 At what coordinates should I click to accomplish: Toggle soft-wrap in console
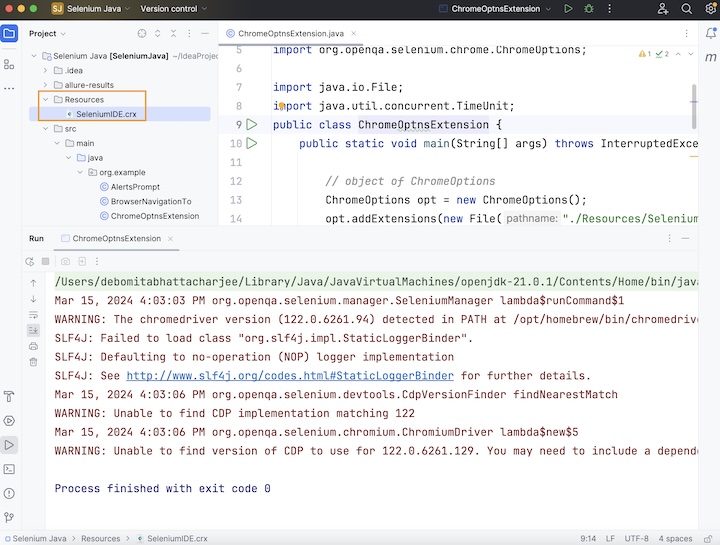click(x=33, y=315)
